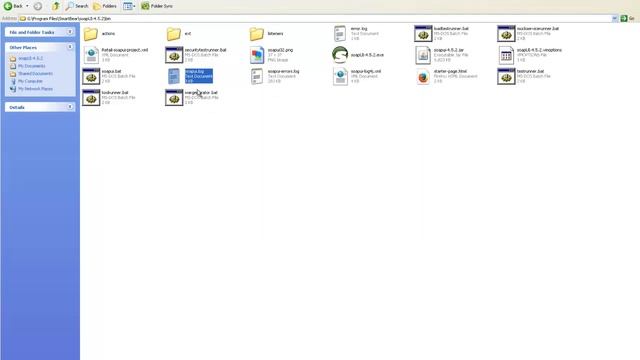Open the My Network Places link
Image resolution: width=640 pixels, height=360 pixels.
pyautogui.click(x=31, y=89)
